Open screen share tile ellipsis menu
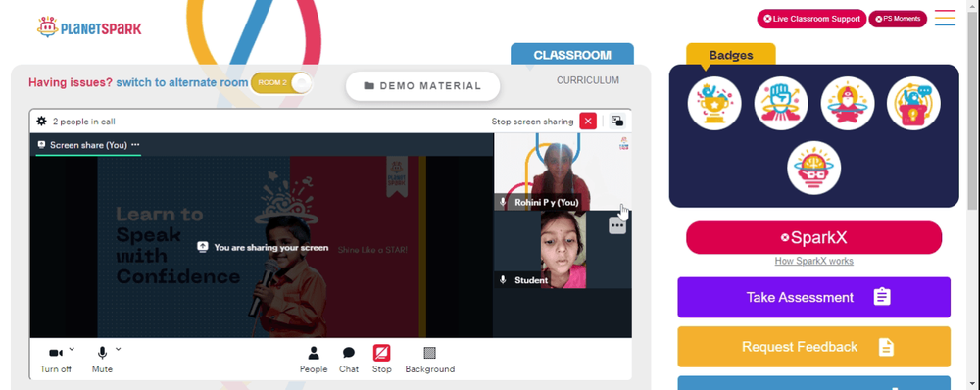 pos(135,145)
